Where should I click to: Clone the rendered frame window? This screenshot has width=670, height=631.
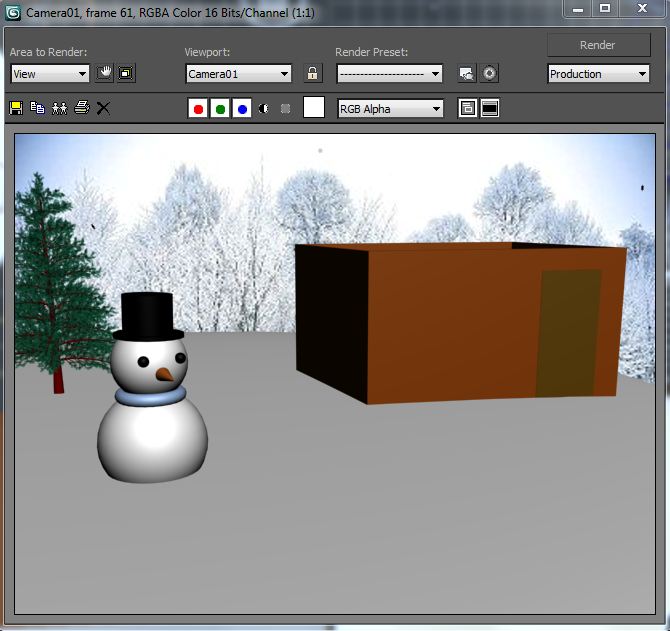59,108
